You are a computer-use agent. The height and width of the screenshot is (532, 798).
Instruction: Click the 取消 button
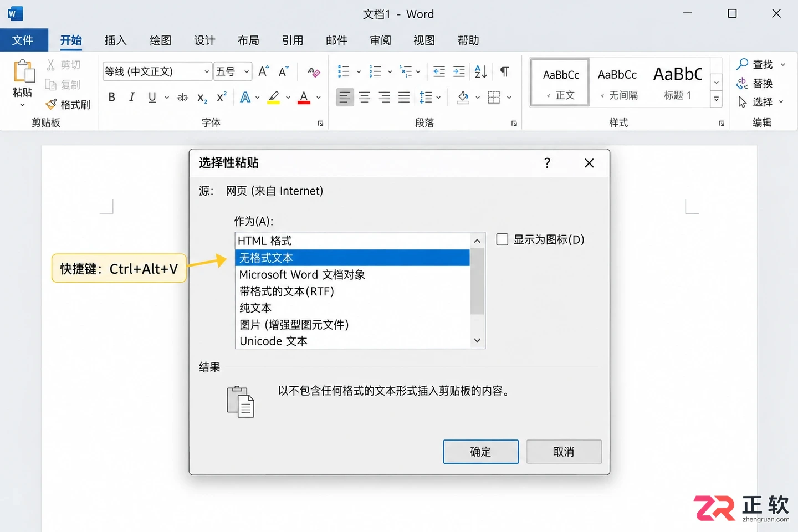click(x=564, y=452)
